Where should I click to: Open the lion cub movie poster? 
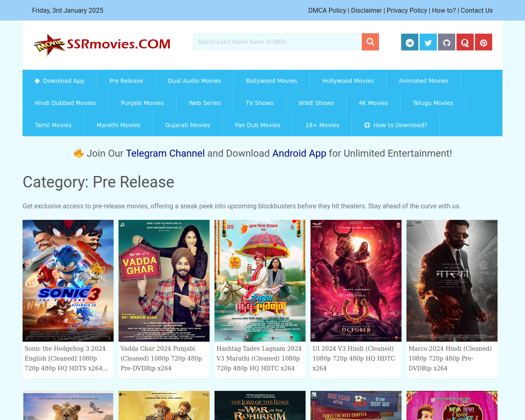68,405
